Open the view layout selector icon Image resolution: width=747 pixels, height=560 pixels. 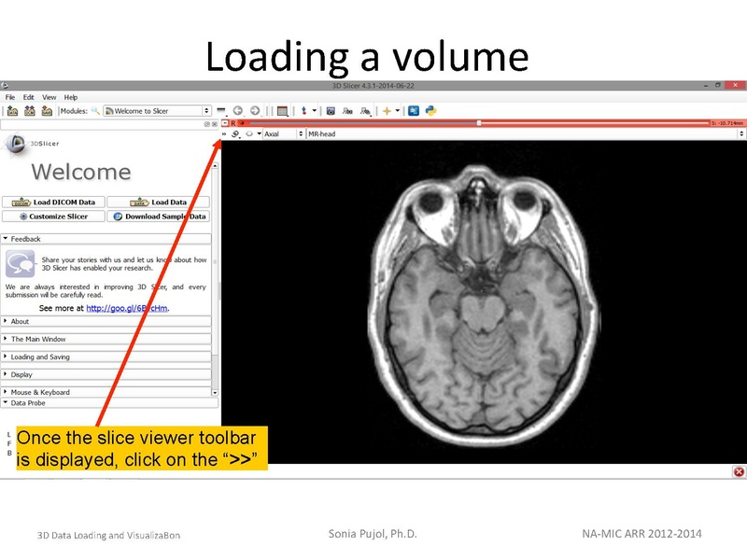tap(283, 111)
